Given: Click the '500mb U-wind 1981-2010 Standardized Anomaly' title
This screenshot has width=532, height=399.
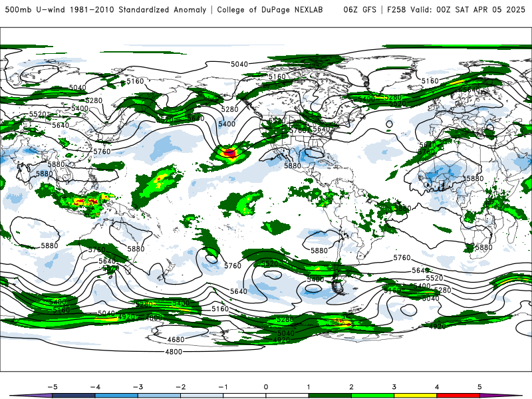Looking at the screenshot, I should [106, 9].
